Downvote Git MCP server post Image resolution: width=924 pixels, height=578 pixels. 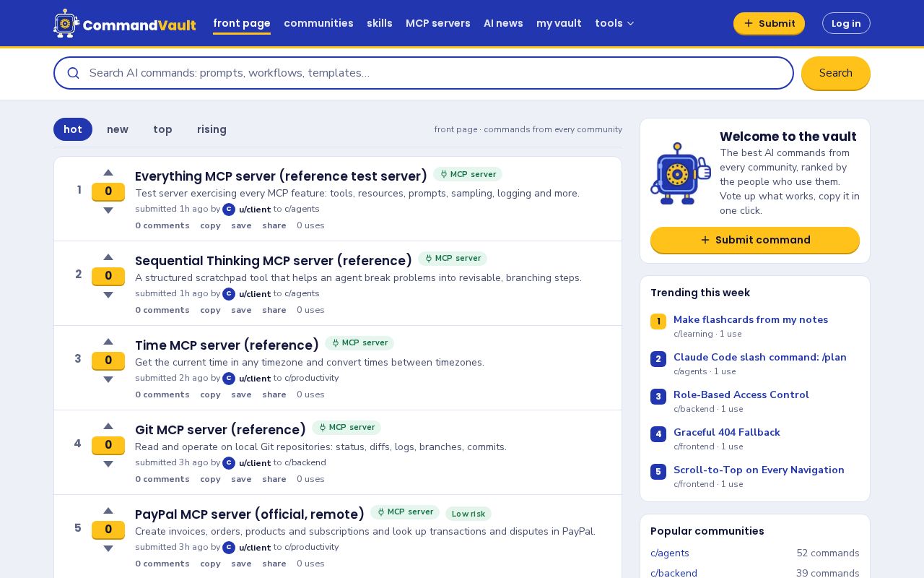[x=108, y=464]
